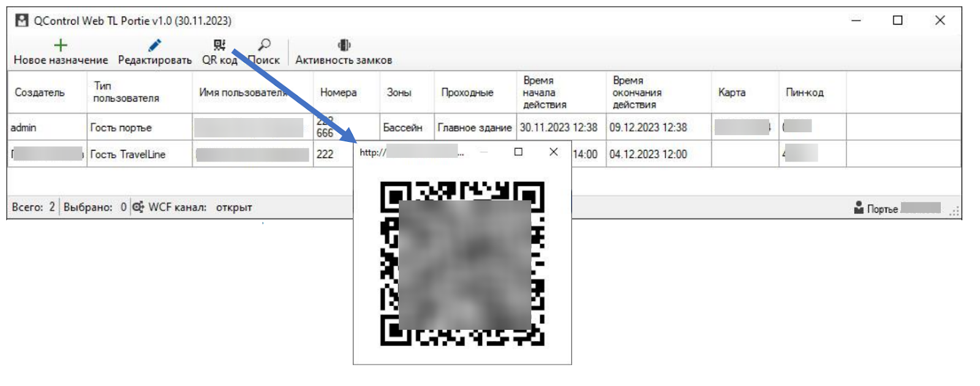Sort by Тип пользователя column header

pos(140,92)
